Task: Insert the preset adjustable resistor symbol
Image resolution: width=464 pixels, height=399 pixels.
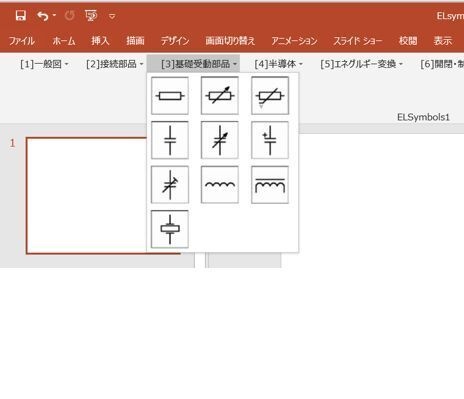Action: click(270, 96)
